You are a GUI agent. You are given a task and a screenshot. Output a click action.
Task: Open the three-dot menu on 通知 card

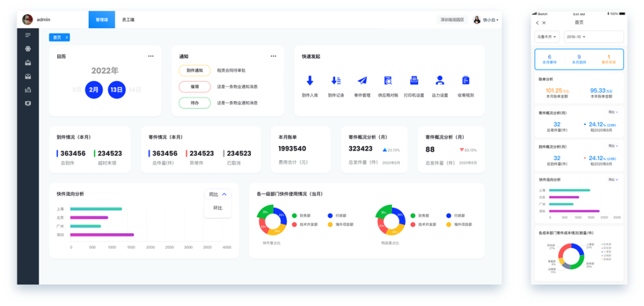coord(274,56)
